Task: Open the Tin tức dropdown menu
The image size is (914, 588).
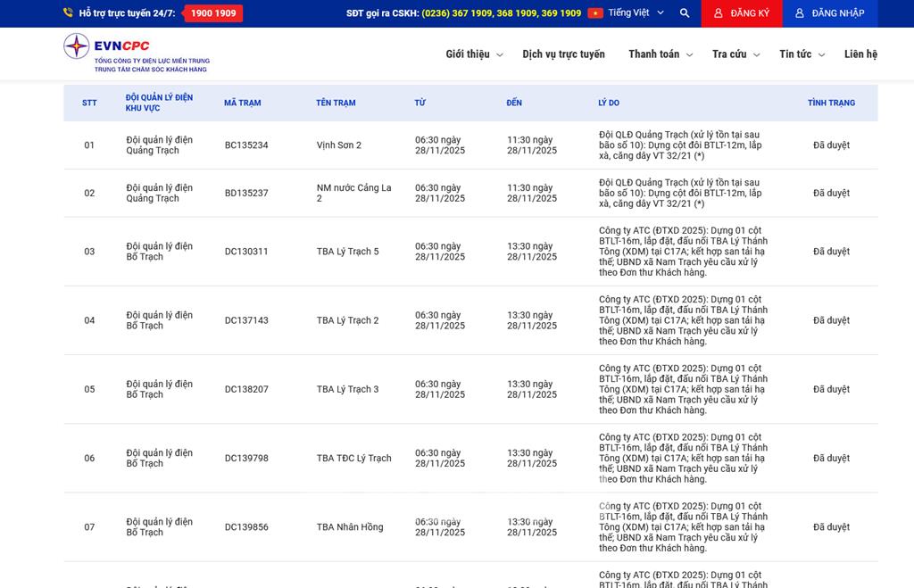Action: click(x=801, y=54)
